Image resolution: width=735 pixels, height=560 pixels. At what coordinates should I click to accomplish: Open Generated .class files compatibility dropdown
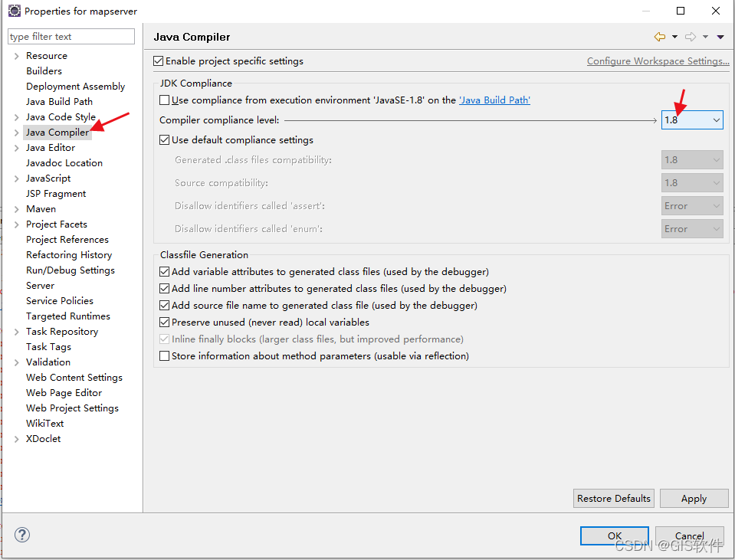(x=692, y=160)
